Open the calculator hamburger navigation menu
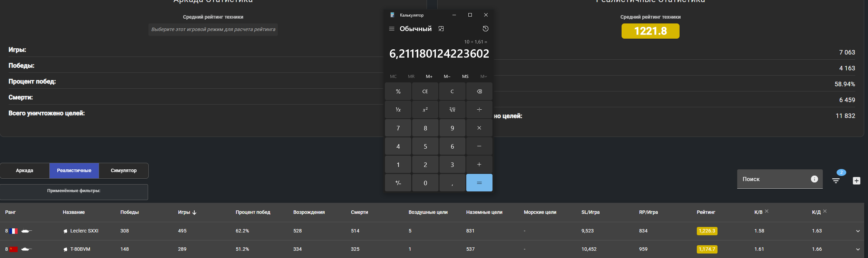This screenshot has height=258, width=868. tap(392, 29)
